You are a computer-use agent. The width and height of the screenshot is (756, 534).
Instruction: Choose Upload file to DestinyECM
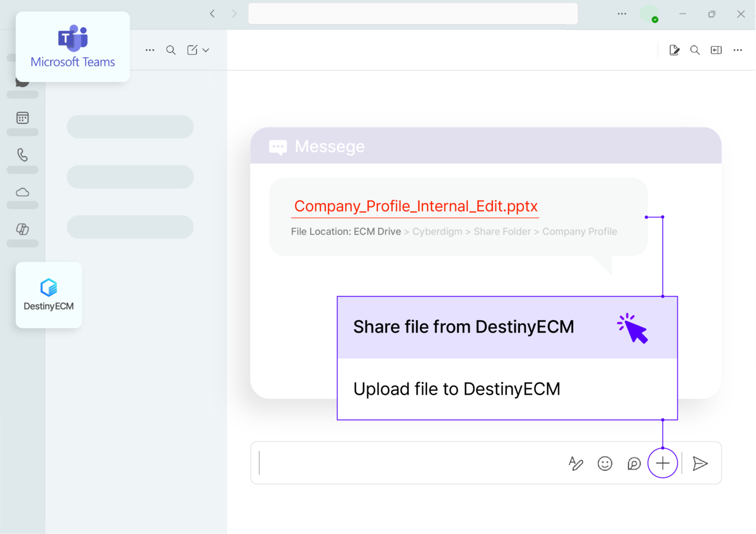507,389
